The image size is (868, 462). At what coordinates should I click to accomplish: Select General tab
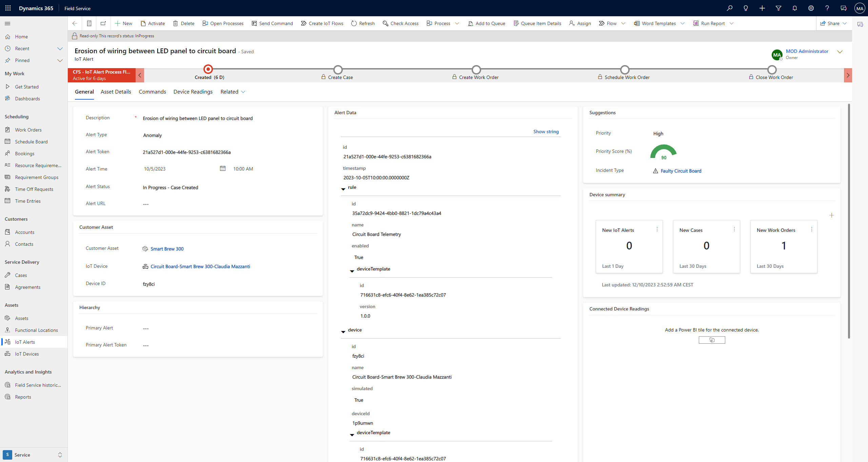[84, 92]
